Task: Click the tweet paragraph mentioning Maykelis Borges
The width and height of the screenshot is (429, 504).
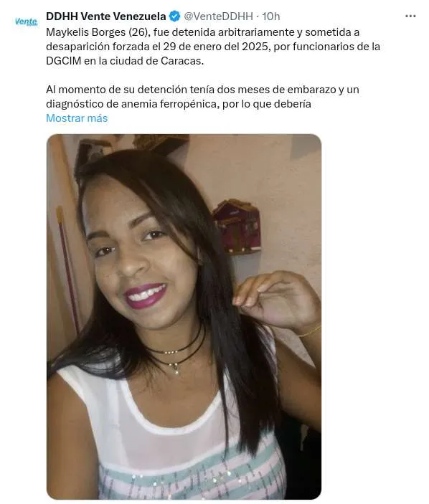Action: [x=213, y=47]
